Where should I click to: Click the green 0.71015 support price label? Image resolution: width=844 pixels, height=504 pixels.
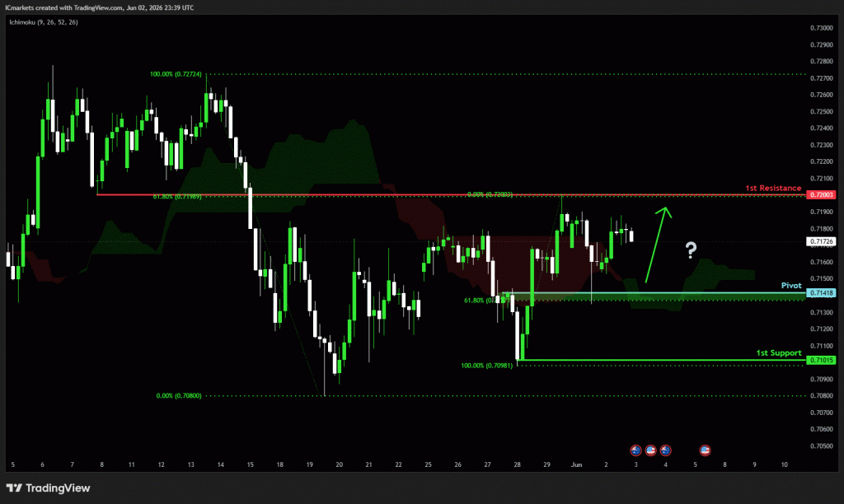coord(822,361)
